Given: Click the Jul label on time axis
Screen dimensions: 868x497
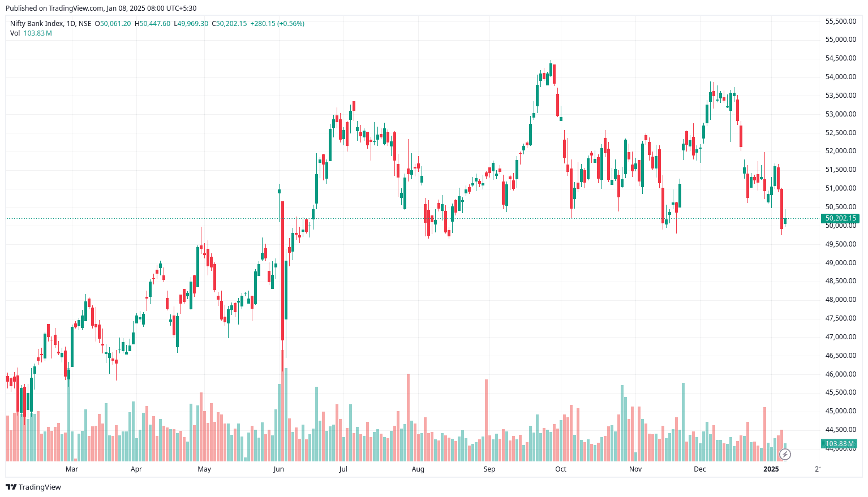Looking at the screenshot, I should coord(343,469).
